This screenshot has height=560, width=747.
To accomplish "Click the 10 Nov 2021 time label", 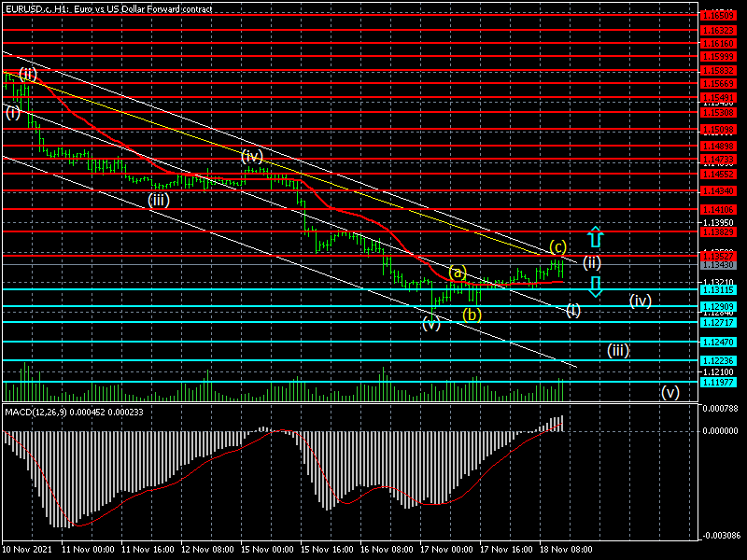I will pyautogui.click(x=26, y=550).
